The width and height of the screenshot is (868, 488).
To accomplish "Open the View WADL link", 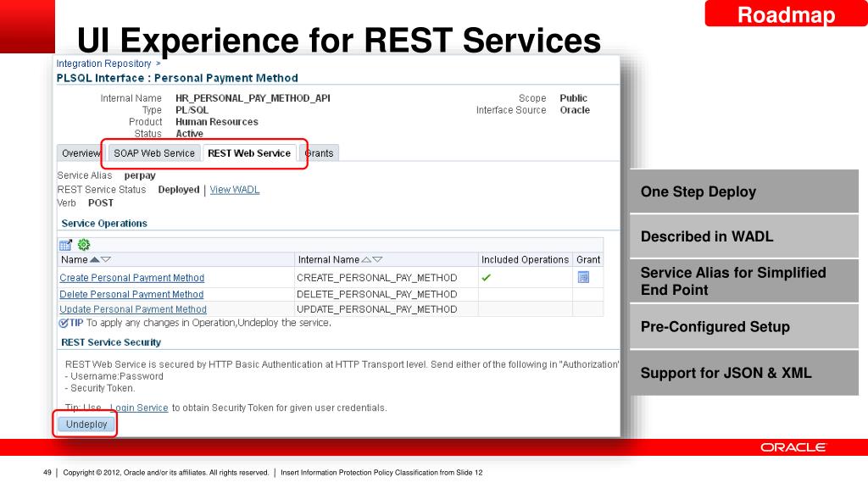I will coord(235,190).
